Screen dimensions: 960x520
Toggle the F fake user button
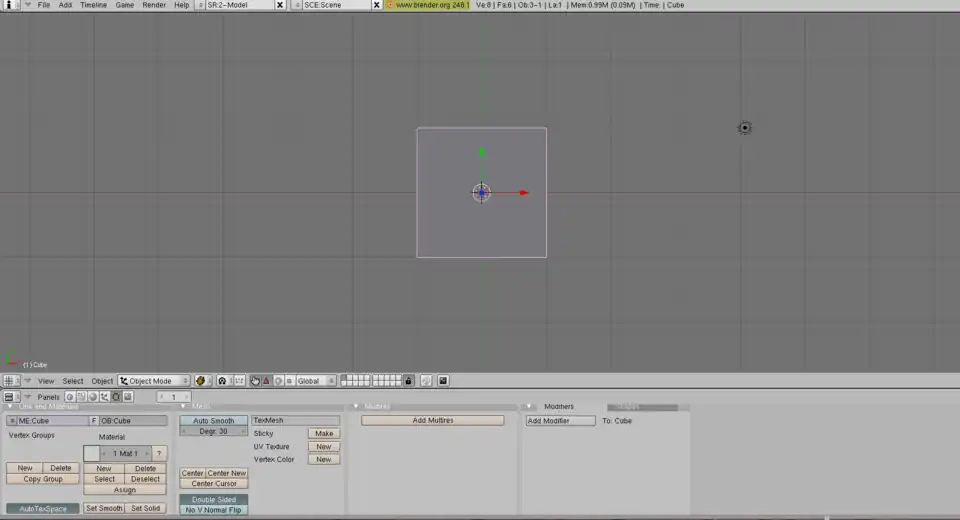[94, 421]
